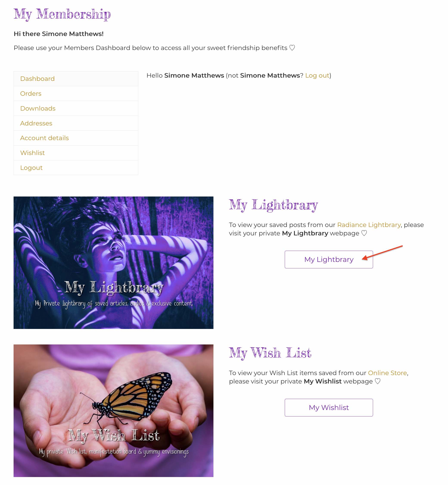This screenshot has height=485, width=448.
Task: Open Downloads in the account menu
Action: (x=76, y=108)
